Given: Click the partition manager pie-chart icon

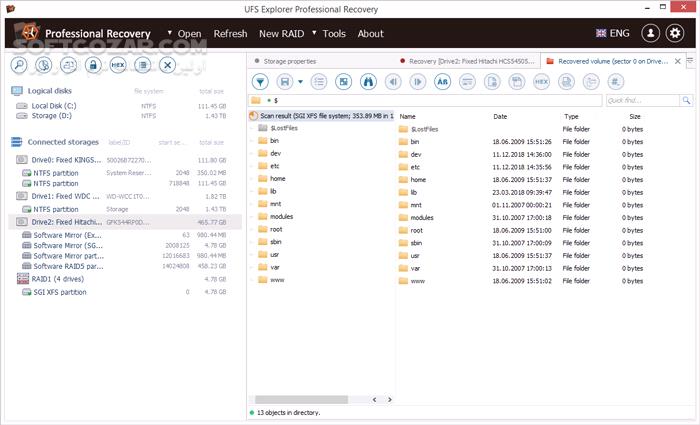Looking at the screenshot, I should click(44, 65).
